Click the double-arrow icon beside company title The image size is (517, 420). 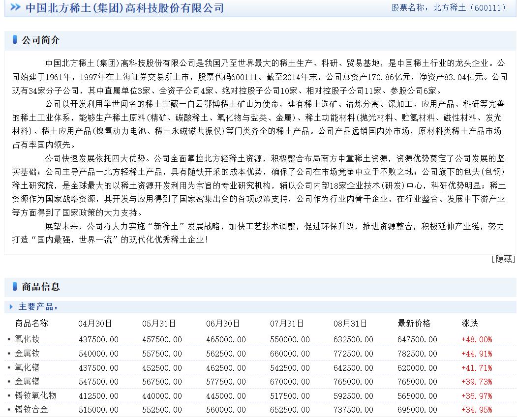(x=15, y=7)
